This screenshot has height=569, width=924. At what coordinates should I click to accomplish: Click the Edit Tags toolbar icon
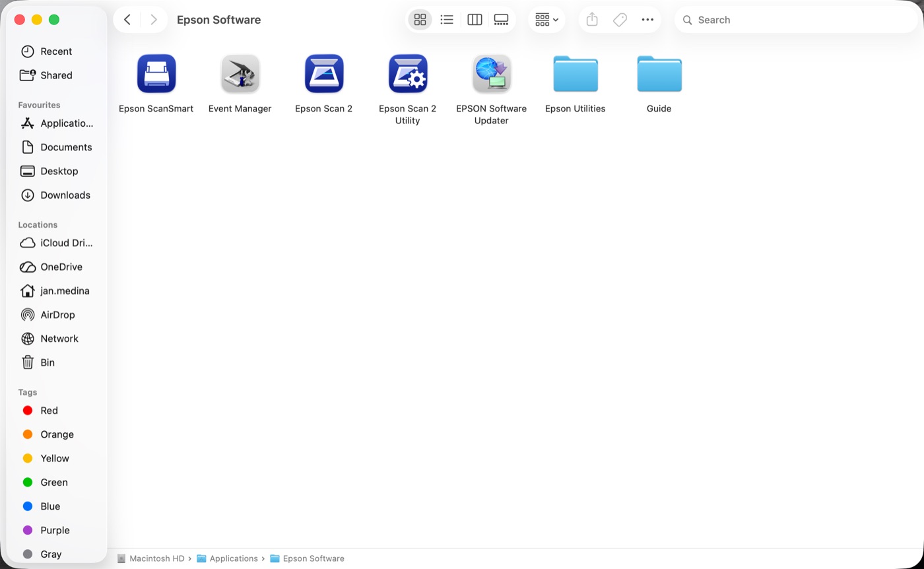pos(620,20)
